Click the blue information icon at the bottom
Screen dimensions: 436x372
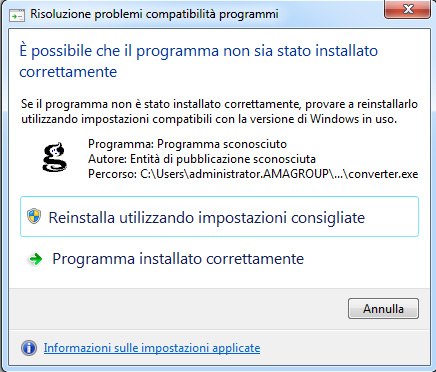(29, 348)
